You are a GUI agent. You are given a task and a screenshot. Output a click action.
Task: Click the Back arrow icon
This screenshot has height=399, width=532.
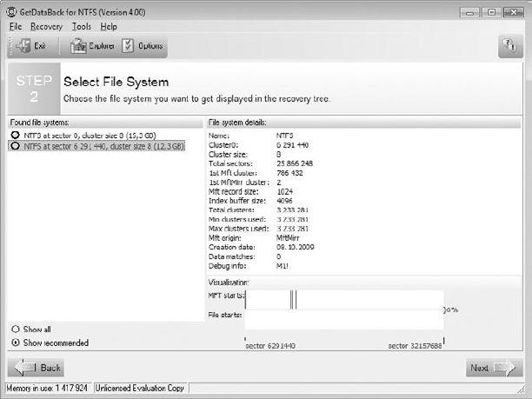point(24,368)
